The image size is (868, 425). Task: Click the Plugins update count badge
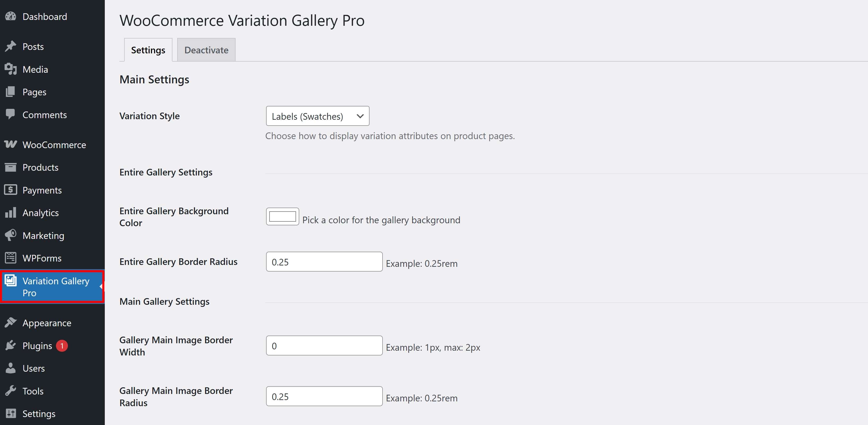(x=62, y=346)
